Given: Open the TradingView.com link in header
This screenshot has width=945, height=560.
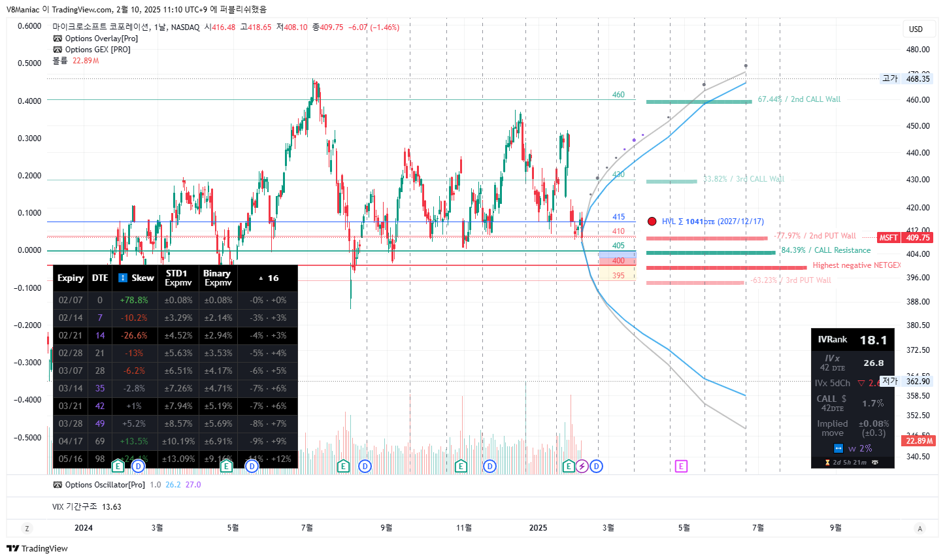Looking at the screenshot, I should click(x=82, y=10).
